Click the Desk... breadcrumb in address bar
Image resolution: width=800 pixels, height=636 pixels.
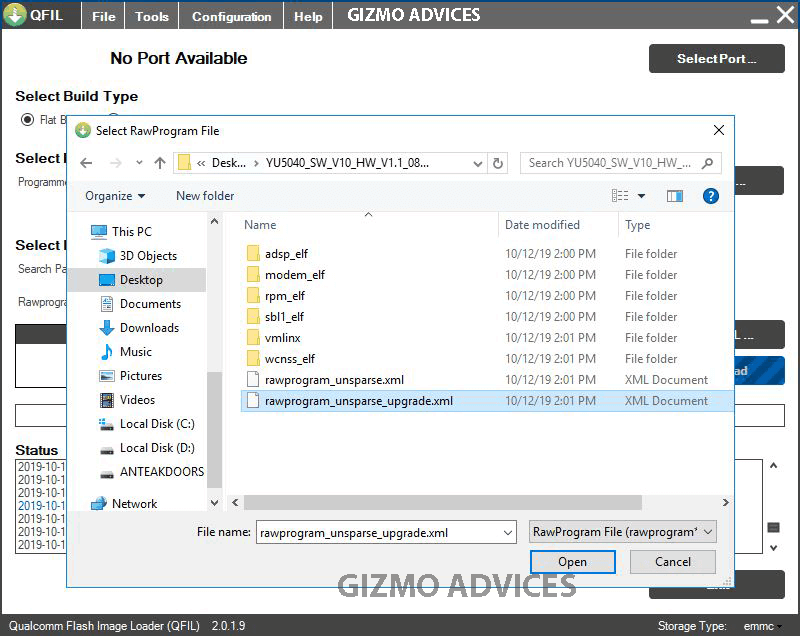(229, 163)
